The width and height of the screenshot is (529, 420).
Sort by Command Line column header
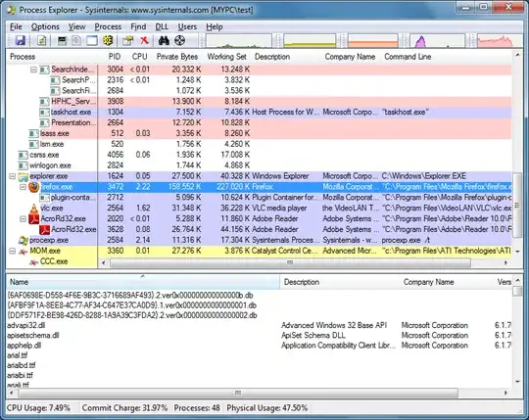pos(408,57)
